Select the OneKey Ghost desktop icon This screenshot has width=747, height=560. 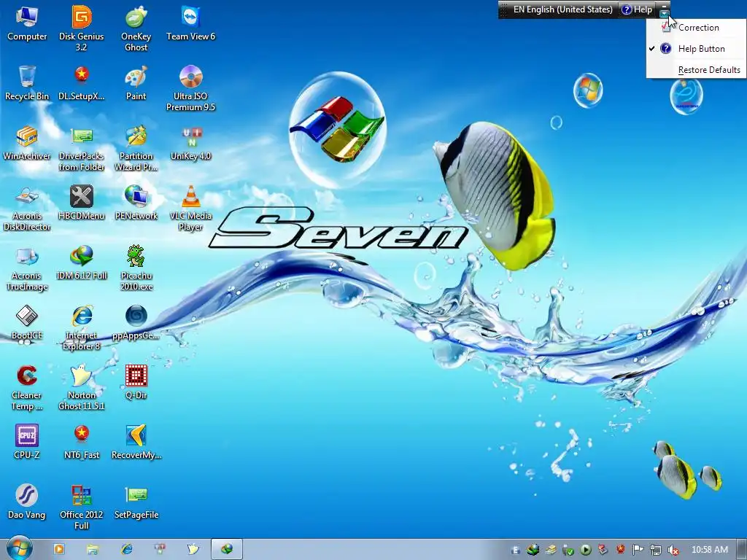[136, 28]
